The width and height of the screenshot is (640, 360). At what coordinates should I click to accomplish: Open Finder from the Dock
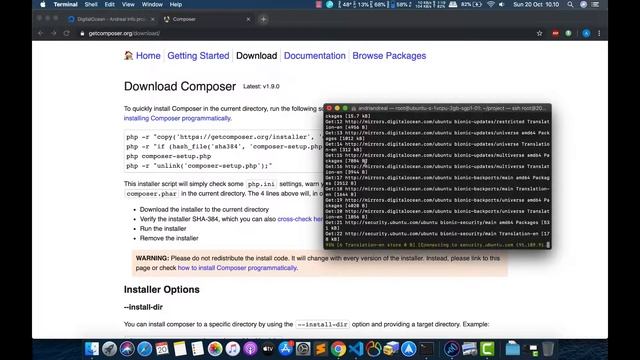[92, 349]
